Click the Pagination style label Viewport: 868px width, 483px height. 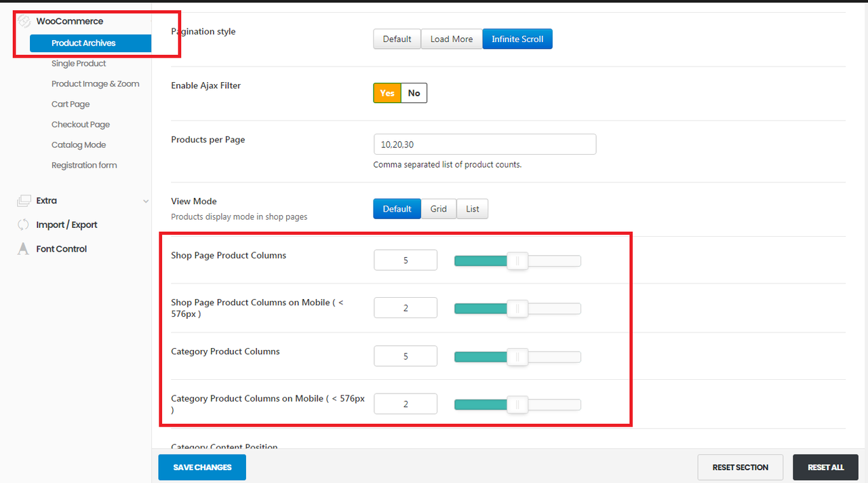(x=203, y=31)
